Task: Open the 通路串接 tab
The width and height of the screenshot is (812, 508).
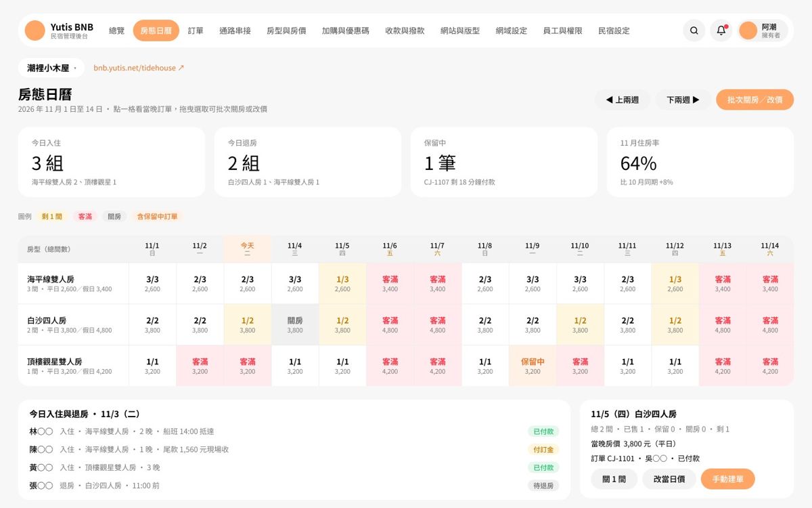Action: [x=235, y=30]
